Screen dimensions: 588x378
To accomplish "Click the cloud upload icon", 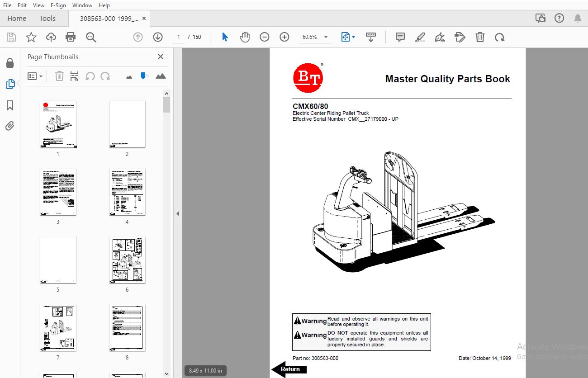I will pyautogui.click(x=51, y=37).
